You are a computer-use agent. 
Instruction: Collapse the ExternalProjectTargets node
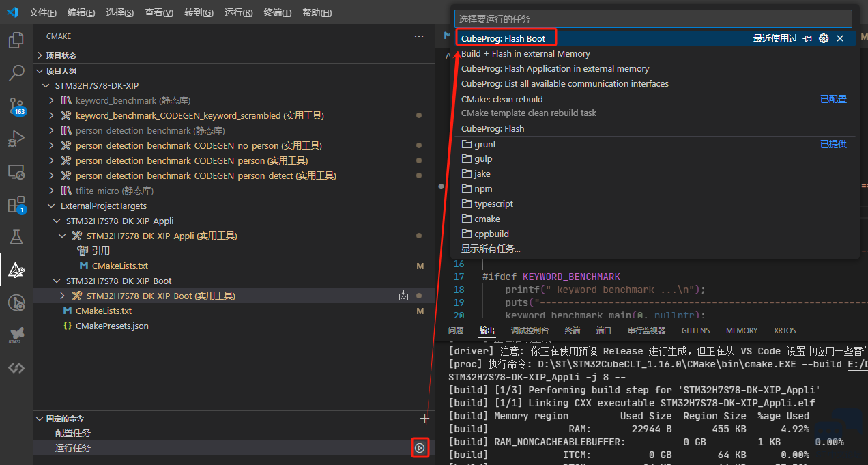click(x=51, y=206)
